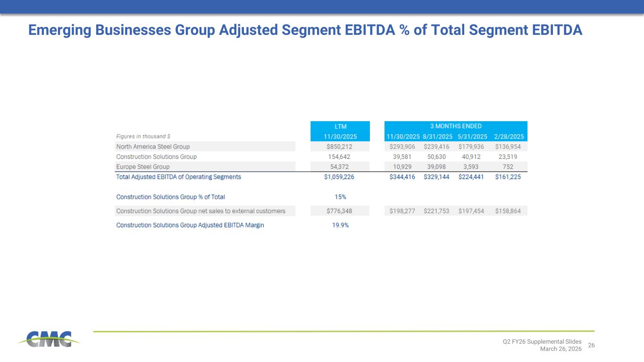Screen dimensions: 644x362
Task: Select the LTM column header
Action: pyautogui.click(x=340, y=126)
